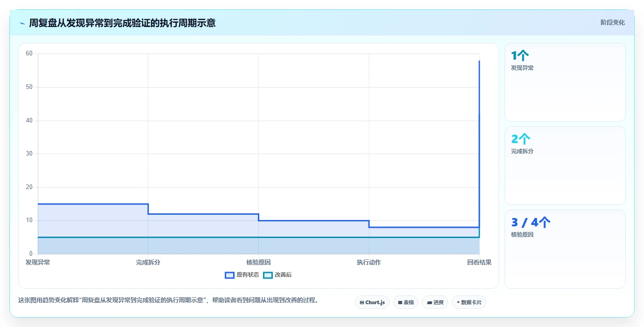Click the 40 y-axis tick value
Image resolution: width=644 pixels, height=327 pixels.
tap(29, 121)
